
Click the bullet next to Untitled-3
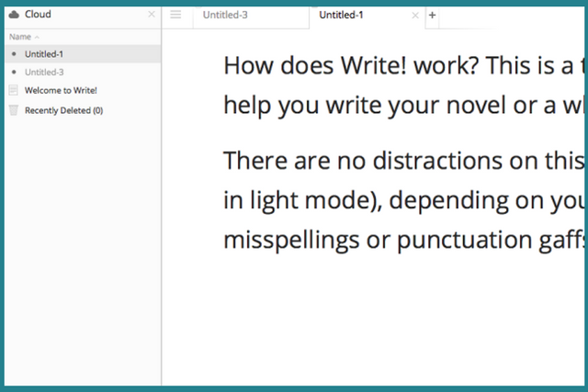pos(14,72)
